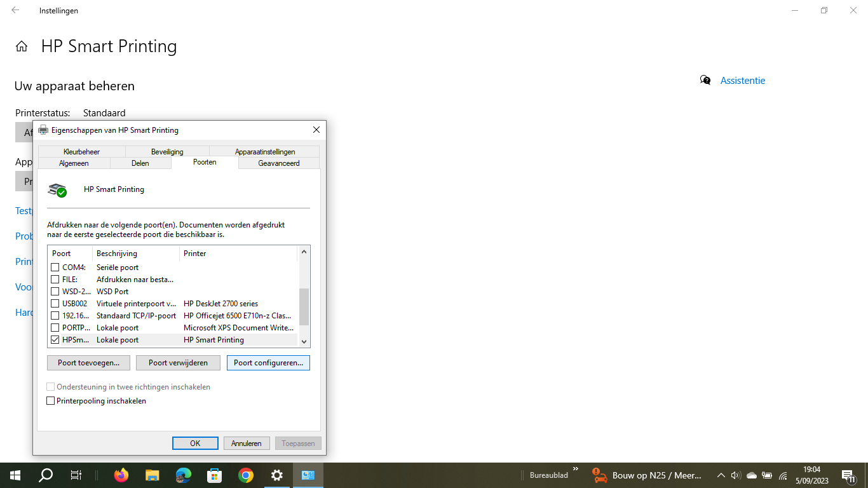This screenshot has height=488, width=868.
Task: Open the Delen tab
Action: [140, 163]
